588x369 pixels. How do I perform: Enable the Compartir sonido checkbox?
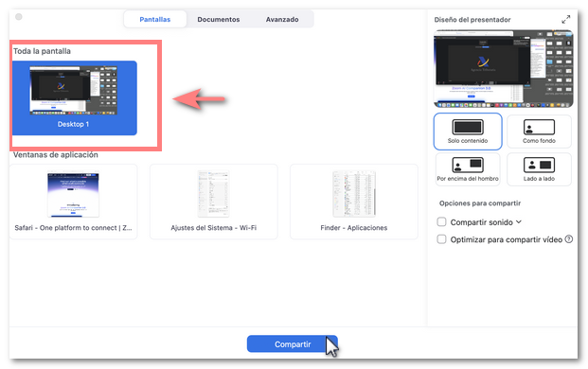click(441, 221)
